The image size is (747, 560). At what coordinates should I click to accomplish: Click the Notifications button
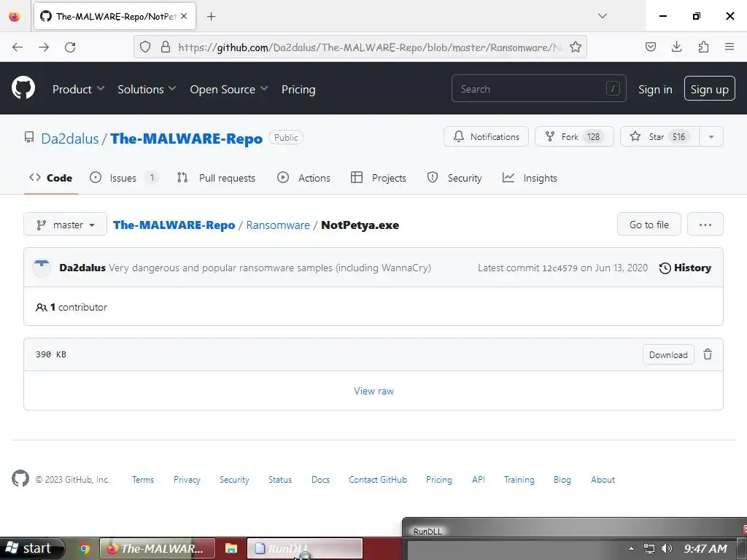point(486,136)
